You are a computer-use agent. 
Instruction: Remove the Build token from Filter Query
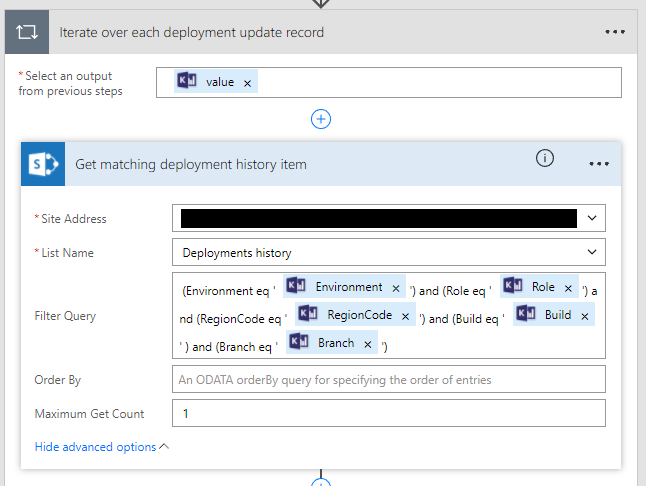(585, 316)
